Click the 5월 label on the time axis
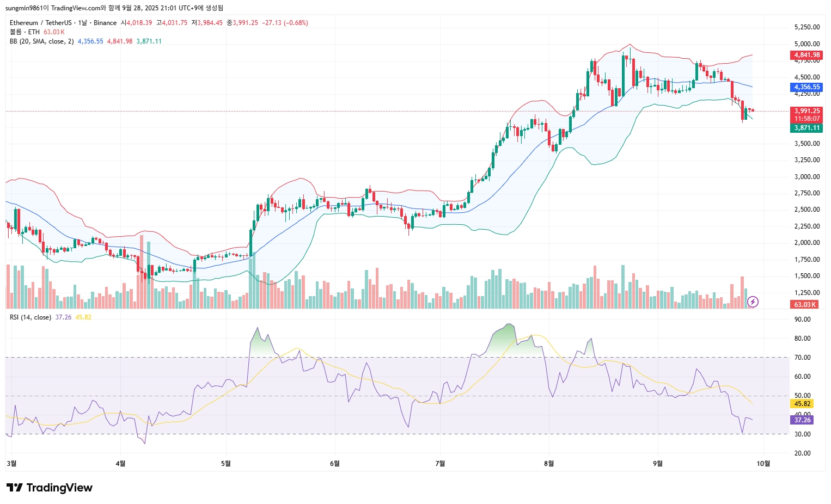 click(226, 464)
